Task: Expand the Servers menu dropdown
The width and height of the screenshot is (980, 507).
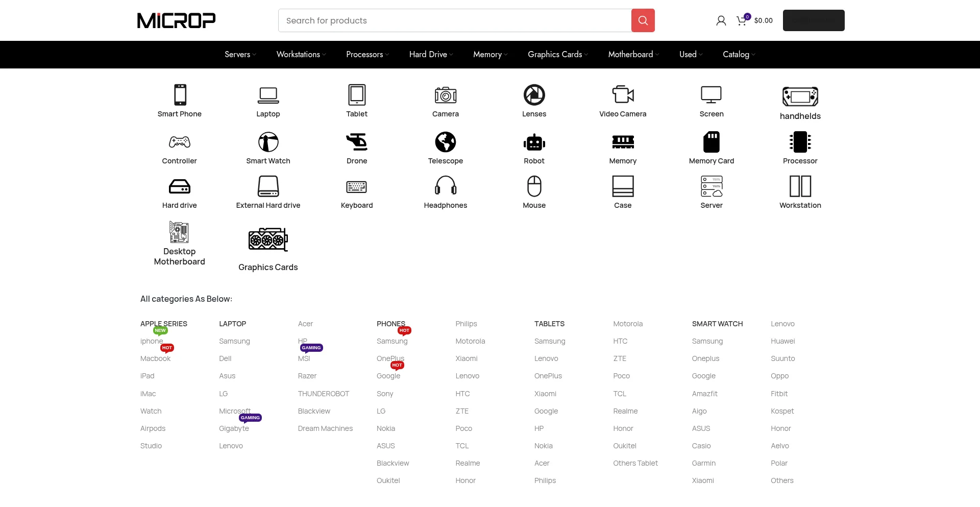Action: (240, 55)
